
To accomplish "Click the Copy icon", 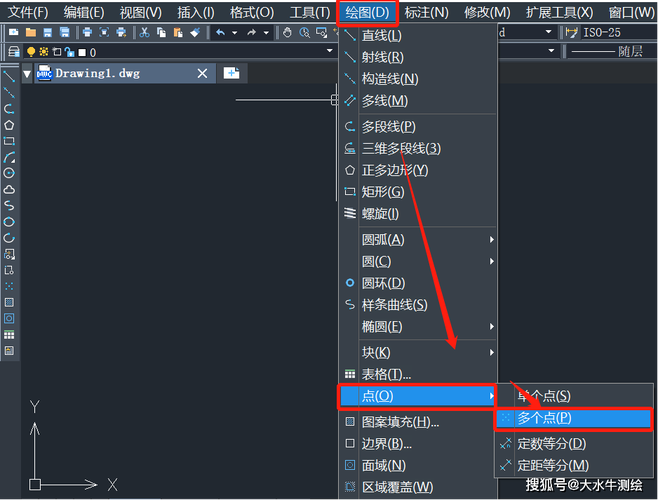I will point(161,32).
